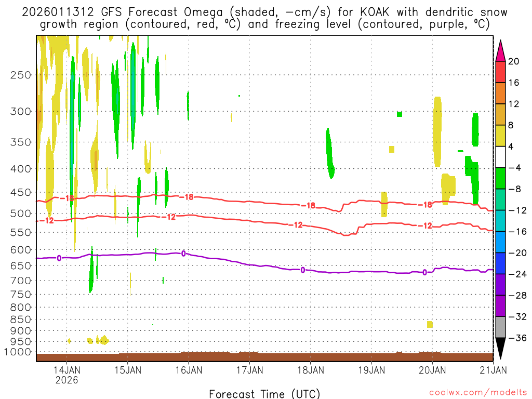Click the 900 pressure level label
This screenshot has width=532, height=399.
(21, 331)
